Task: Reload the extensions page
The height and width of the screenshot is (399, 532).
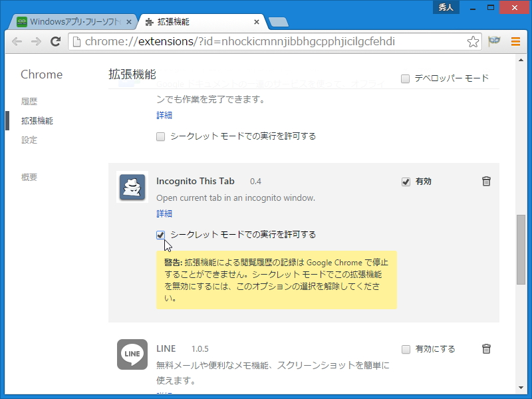Action: (x=56, y=41)
